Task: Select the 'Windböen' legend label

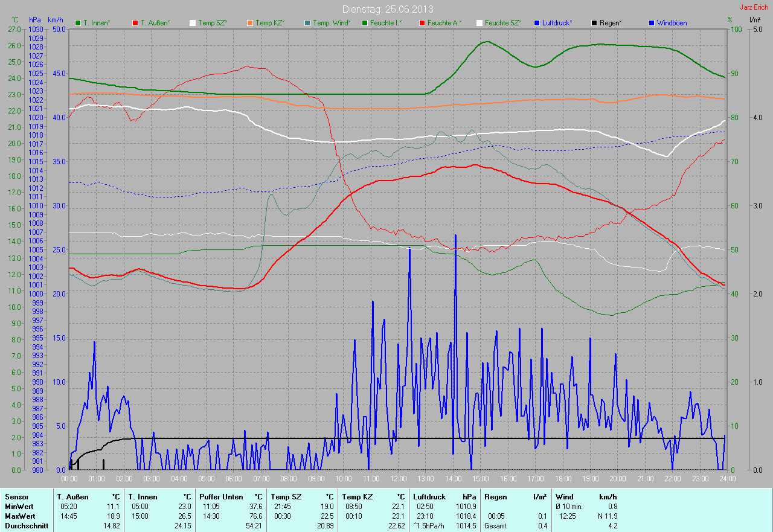Action: [x=672, y=23]
